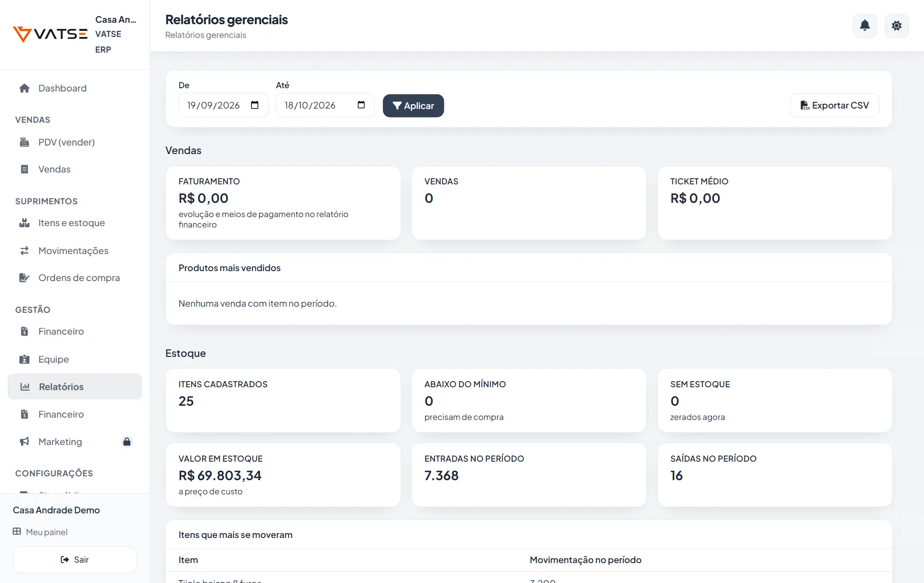The image size is (924, 583).
Task: Click the Dashboard home icon
Action: pyautogui.click(x=25, y=88)
